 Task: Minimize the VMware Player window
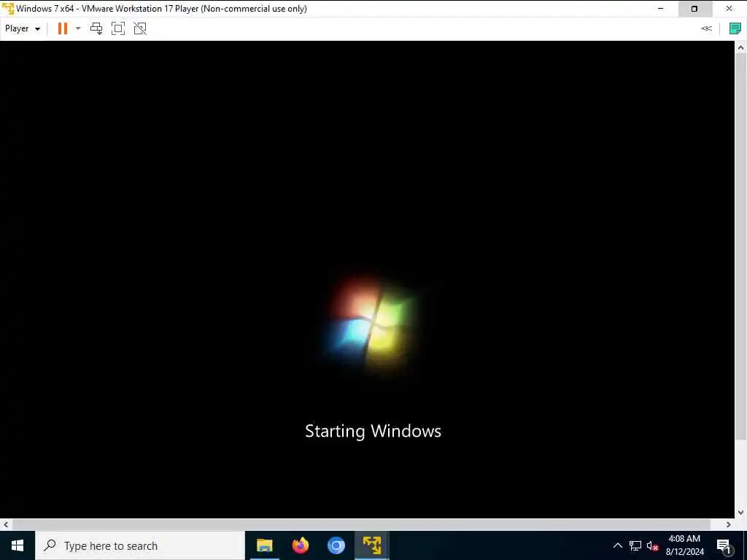point(660,9)
